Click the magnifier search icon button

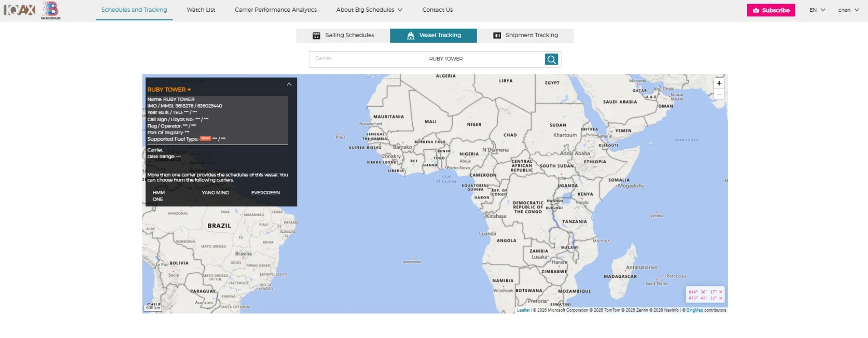551,59
